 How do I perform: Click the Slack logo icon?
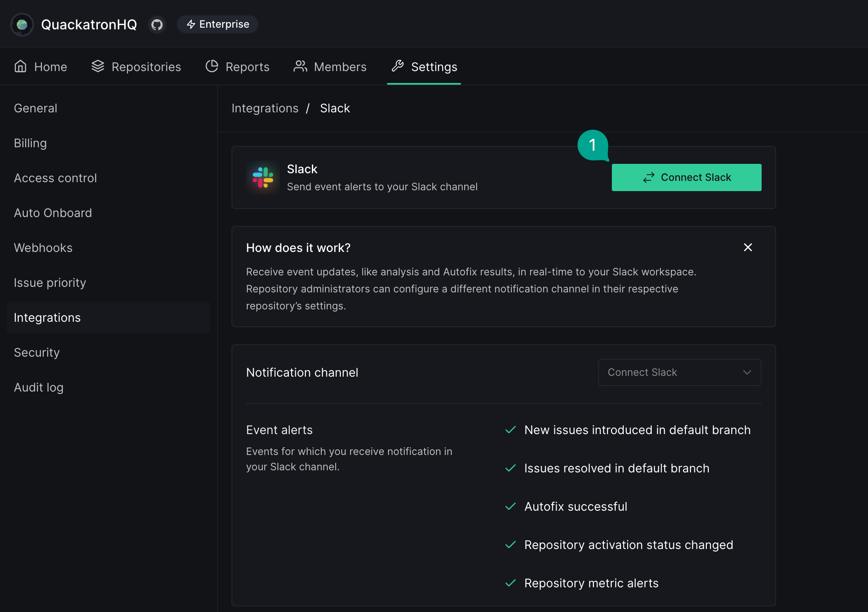(263, 177)
